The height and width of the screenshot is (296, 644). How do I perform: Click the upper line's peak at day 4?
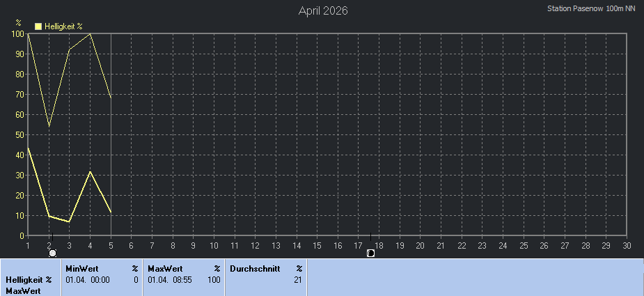click(90, 33)
